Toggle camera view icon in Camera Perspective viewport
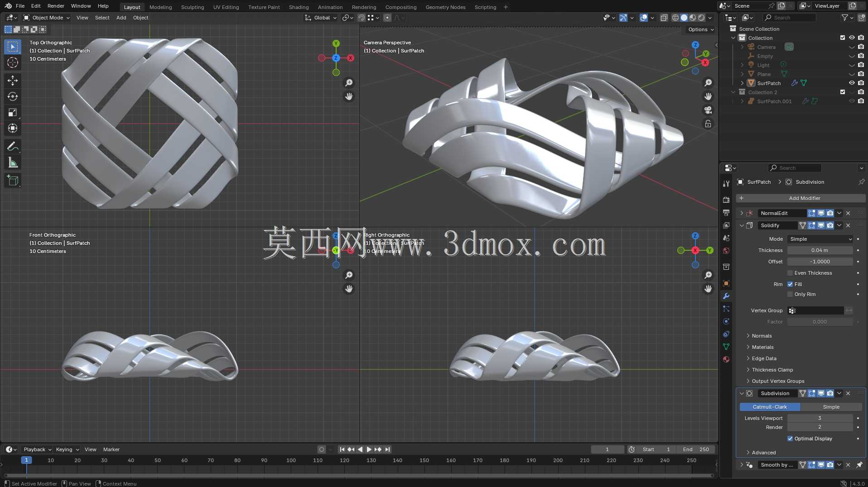Screen dimensions: 868x487 (708, 110)
